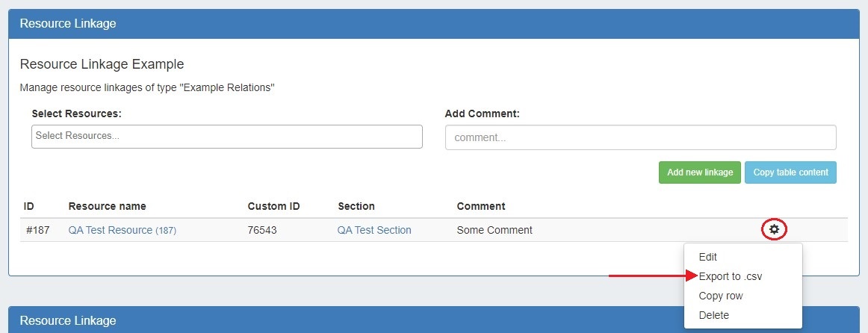This screenshot has height=333, width=868.
Task: Click the ID column header
Action: point(29,206)
